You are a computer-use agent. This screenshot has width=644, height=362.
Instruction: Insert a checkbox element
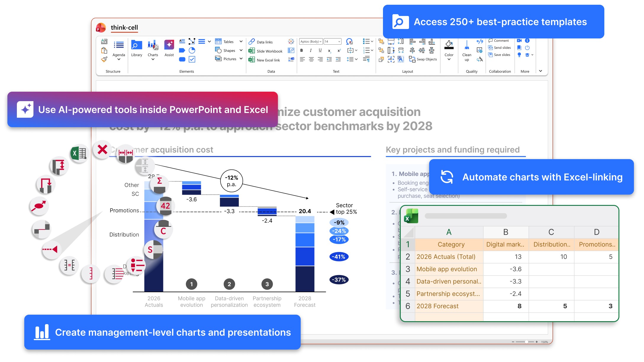coord(192,59)
